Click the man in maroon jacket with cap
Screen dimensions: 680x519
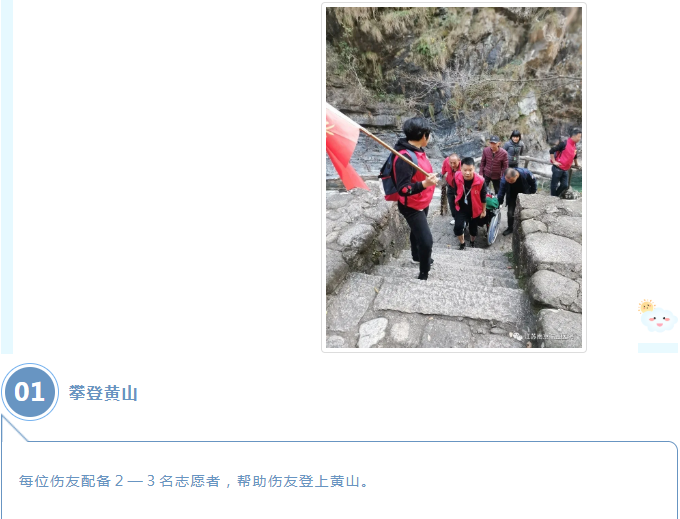pos(494,163)
